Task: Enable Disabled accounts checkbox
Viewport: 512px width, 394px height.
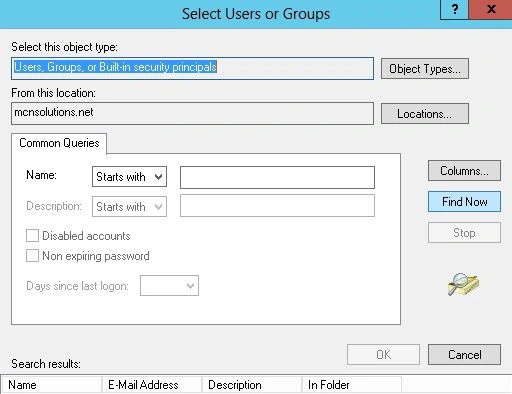Action: [x=32, y=236]
